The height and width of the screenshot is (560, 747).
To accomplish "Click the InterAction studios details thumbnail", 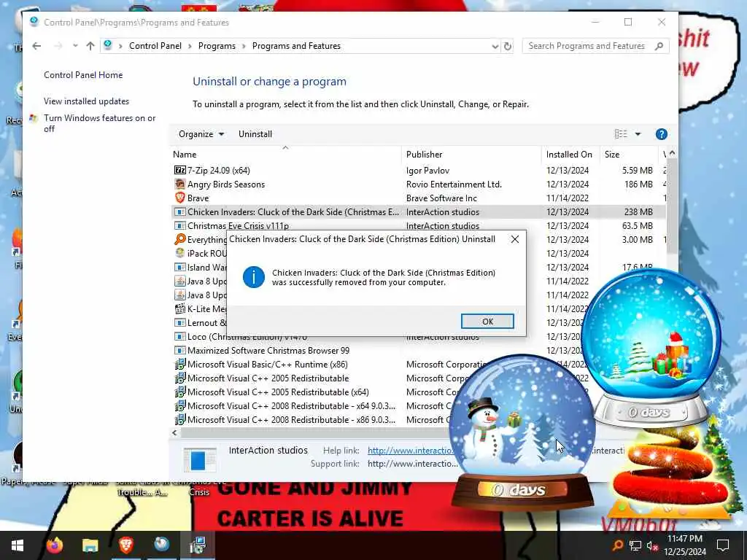I will [200, 461].
